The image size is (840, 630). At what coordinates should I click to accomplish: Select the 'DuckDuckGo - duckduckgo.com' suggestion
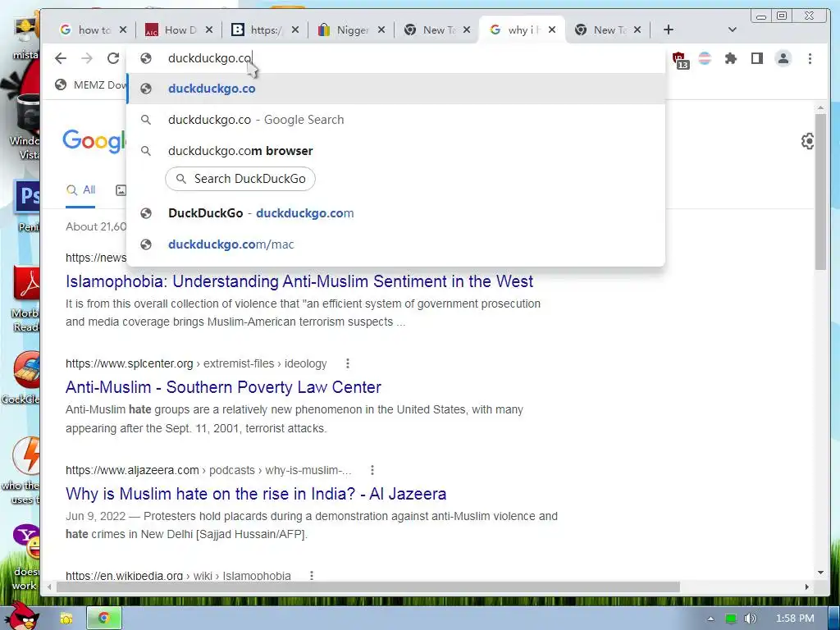click(x=396, y=213)
